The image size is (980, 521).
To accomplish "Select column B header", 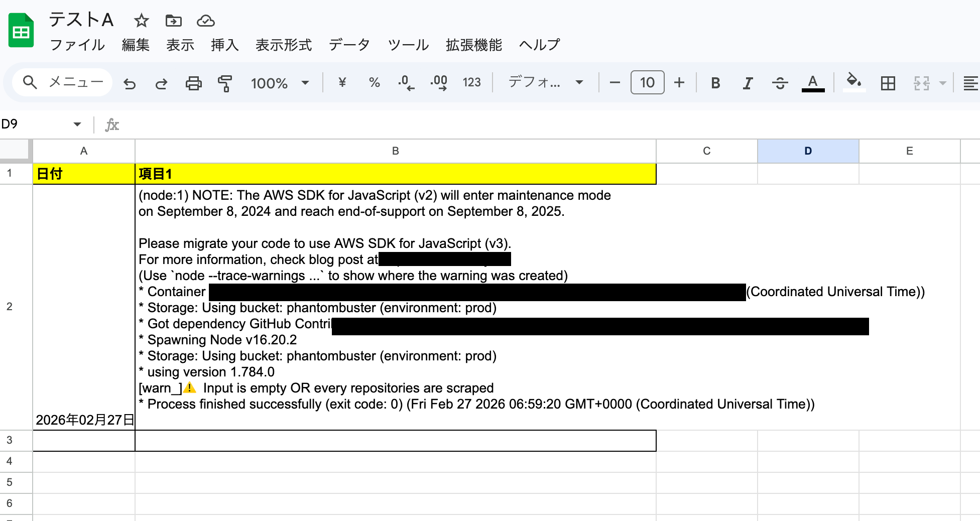I will (x=396, y=151).
